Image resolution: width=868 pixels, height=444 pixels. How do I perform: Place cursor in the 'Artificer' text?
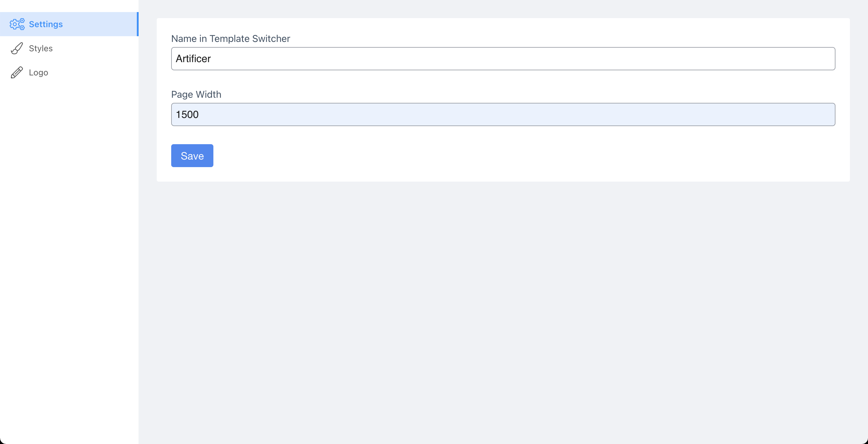click(193, 59)
